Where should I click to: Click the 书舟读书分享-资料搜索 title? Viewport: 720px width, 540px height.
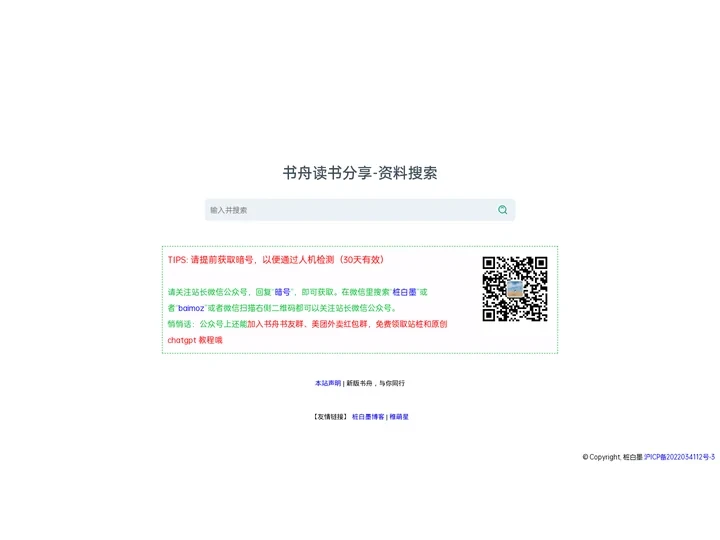pyautogui.click(x=360, y=173)
